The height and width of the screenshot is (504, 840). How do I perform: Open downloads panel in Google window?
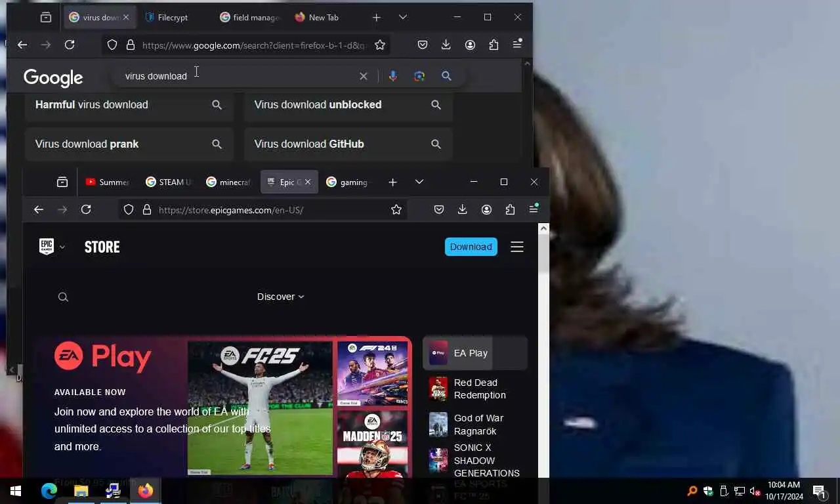click(446, 45)
